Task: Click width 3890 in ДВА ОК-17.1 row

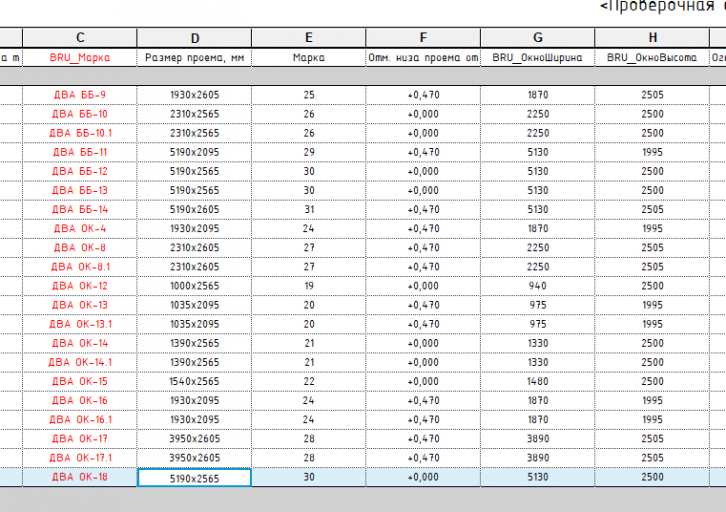Action: point(538,458)
